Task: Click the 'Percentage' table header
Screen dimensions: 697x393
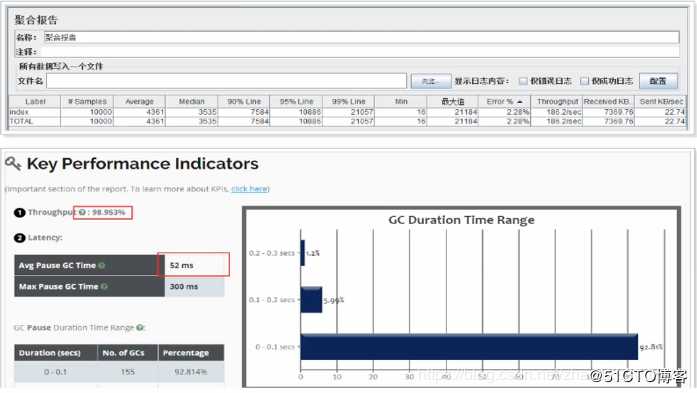Action: (186, 353)
